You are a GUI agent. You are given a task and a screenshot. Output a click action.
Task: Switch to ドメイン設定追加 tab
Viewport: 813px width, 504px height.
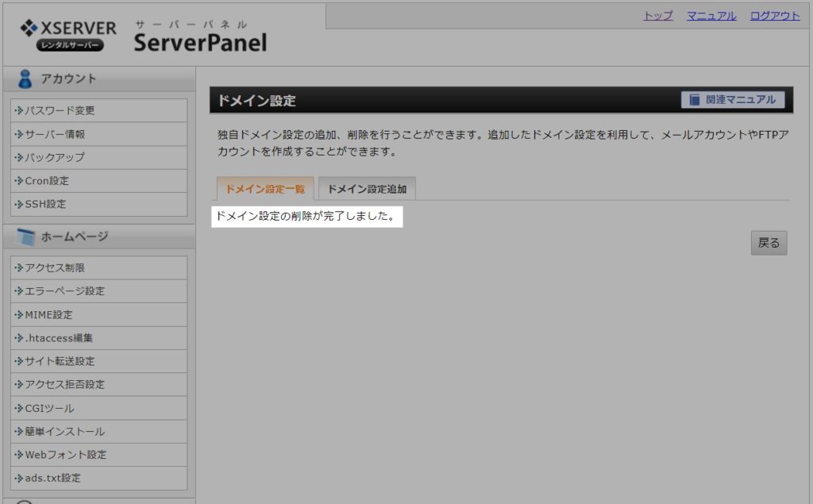(x=367, y=189)
